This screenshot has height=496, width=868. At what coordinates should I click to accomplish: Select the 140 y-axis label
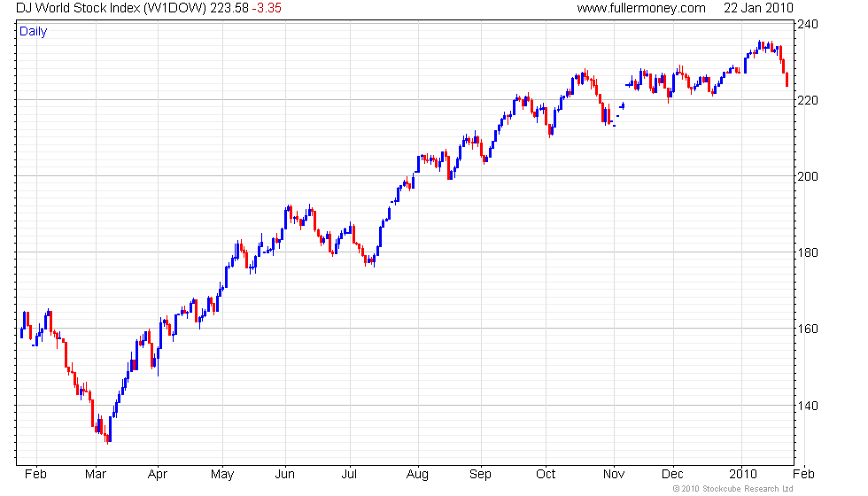pyautogui.click(x=808, y=406)
